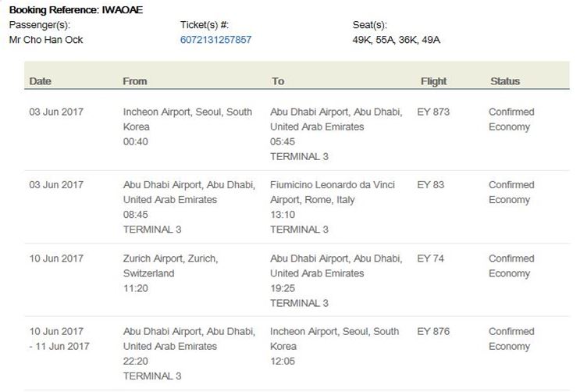The height and width of the screenshot is (392, 580).
Task: Select flight number EY 74
Action: coord(430,258)
